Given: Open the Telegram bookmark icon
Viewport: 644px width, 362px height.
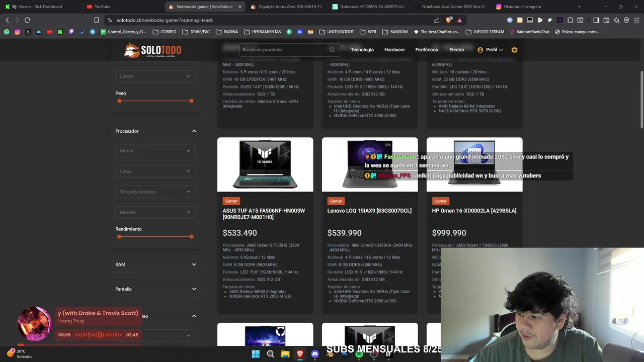Looking at the screenshot, I should (x=93, y=32).
